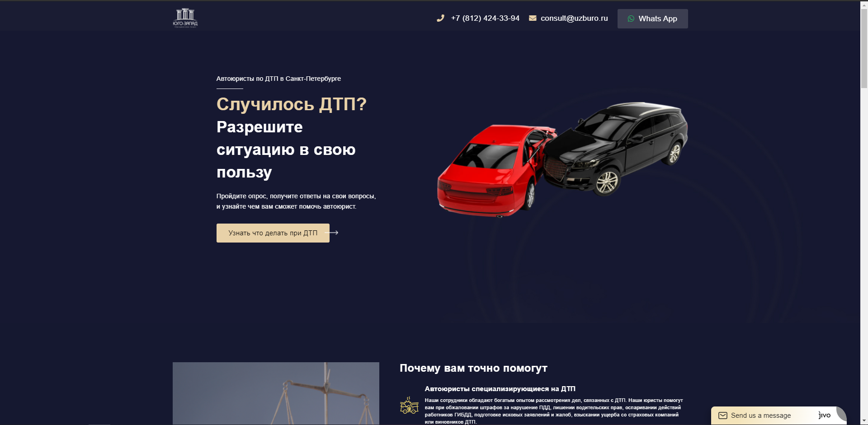Viewport: 868px width, 425px height.
Task: Open WhatsApp chat via the Whats App button
Action: 652,19
